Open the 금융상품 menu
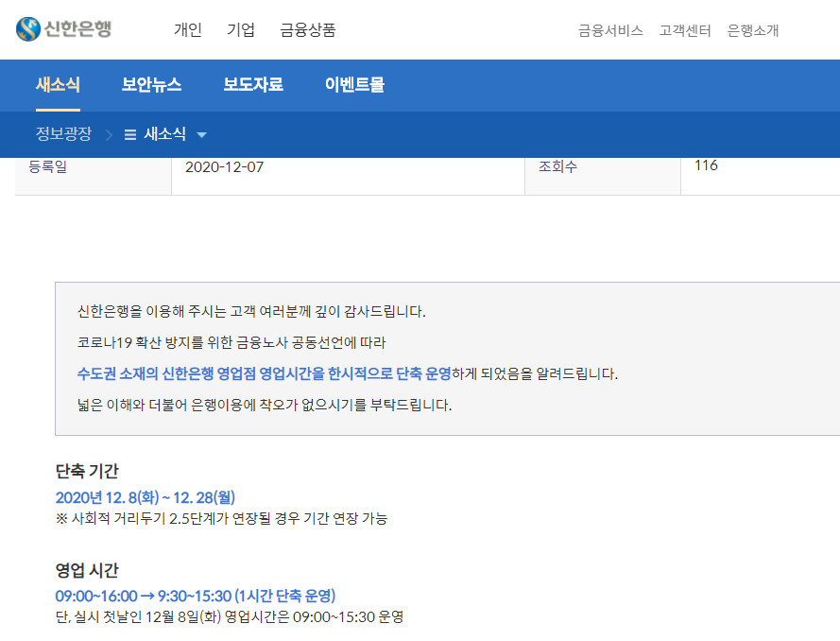The width and height of the screenshot is (840, 641). tap(307, 29)
